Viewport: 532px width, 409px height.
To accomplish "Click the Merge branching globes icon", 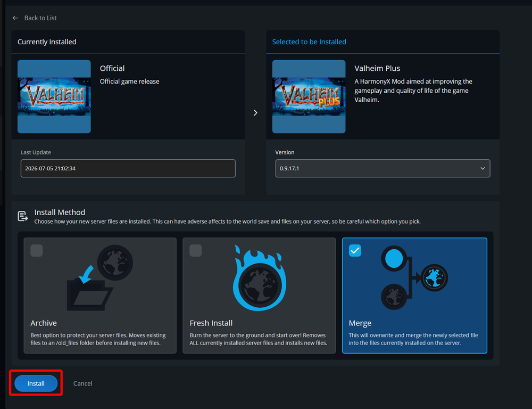I will click(x=414, y=278).
